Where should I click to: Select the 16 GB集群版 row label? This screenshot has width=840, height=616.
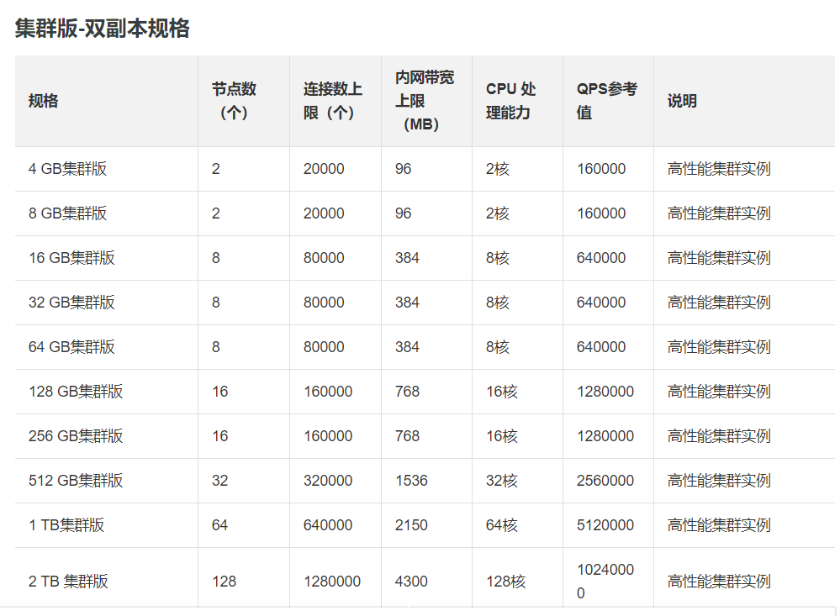(71, 258)
